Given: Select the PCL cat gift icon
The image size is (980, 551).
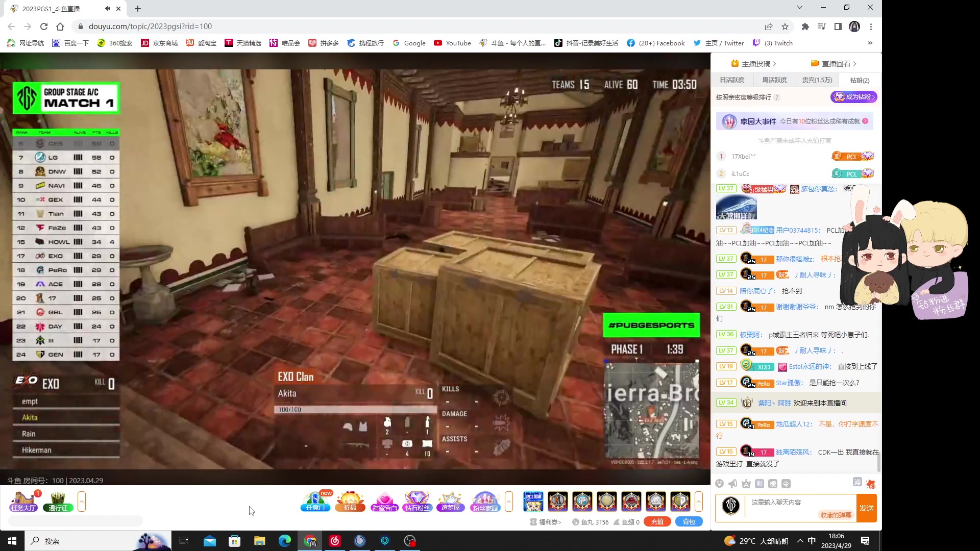Looking at the screenshot, I should [533, 502].
